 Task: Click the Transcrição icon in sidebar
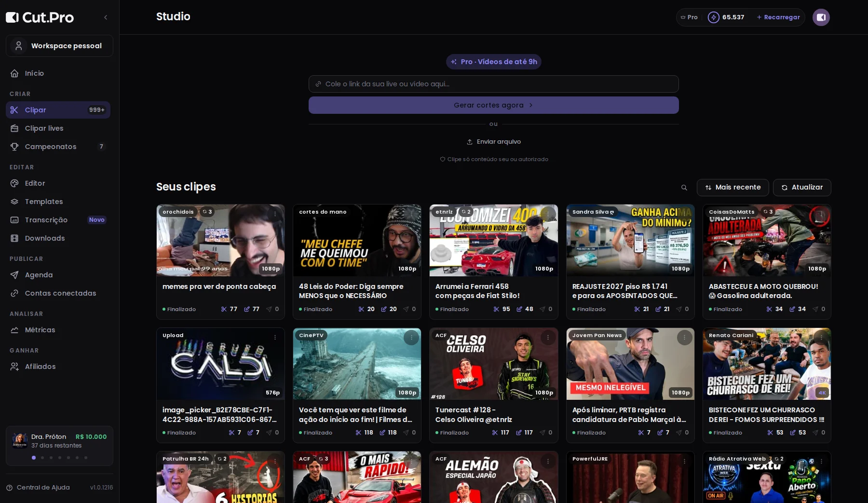14,220
